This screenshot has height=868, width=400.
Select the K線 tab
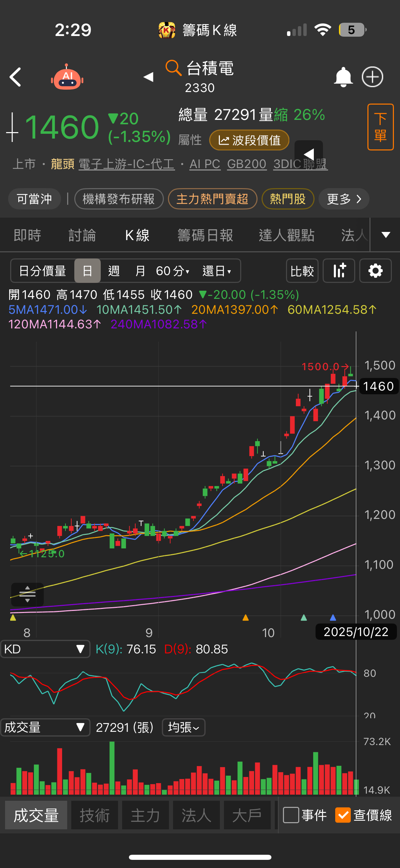pyautogui.click(x=137, y=235)
